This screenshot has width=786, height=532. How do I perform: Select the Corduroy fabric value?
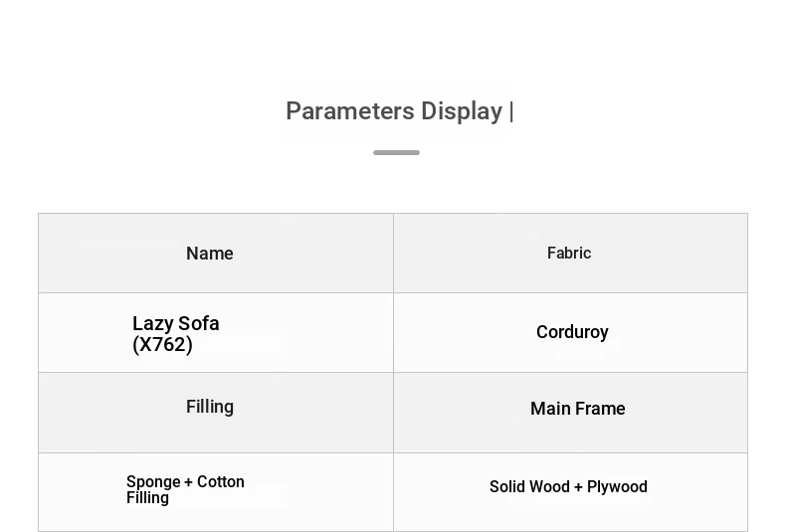click(572, 332)
